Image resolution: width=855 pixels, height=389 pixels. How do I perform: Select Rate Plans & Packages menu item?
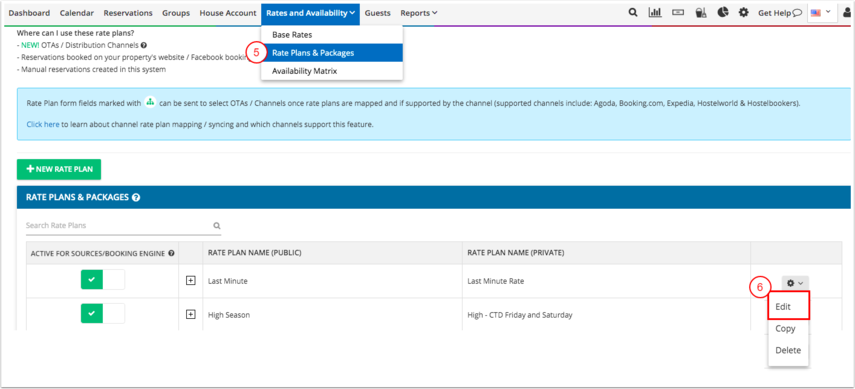coord(332,53)
